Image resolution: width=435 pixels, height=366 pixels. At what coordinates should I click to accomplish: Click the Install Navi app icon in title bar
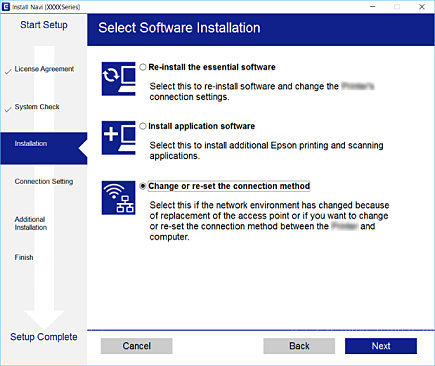coord(6,7)
